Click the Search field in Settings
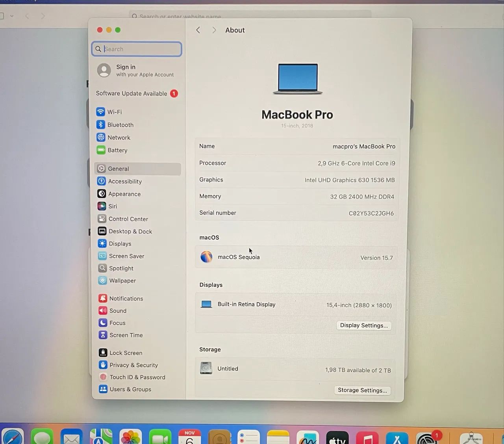The image size is (504, 444). click(x=137, y=49)
